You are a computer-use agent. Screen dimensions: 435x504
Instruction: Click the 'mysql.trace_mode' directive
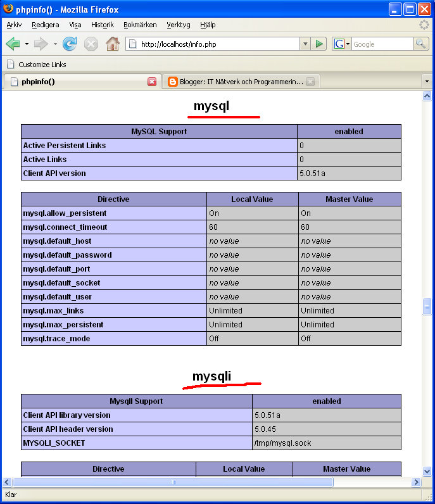[x=114, y=339]
